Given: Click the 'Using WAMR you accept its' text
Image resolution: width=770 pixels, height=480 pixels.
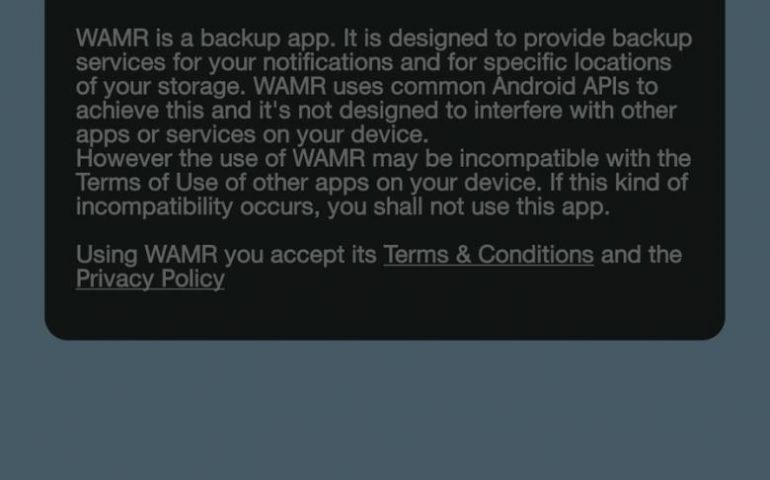Looking at the screenshot, I should point(226,255).
